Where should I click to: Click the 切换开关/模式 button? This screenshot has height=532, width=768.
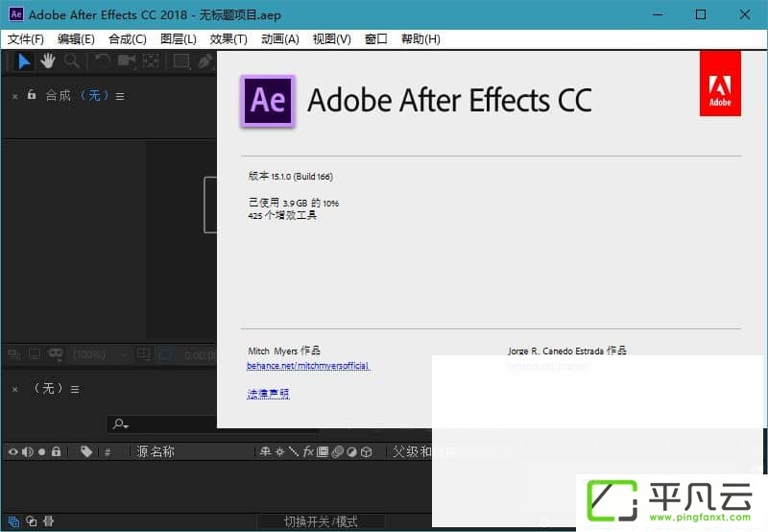[x=321, y=521]
